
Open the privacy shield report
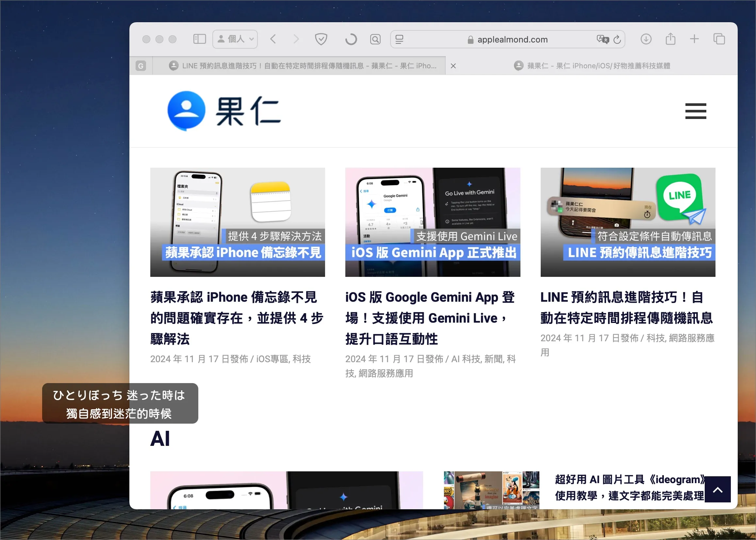(321, 39)
